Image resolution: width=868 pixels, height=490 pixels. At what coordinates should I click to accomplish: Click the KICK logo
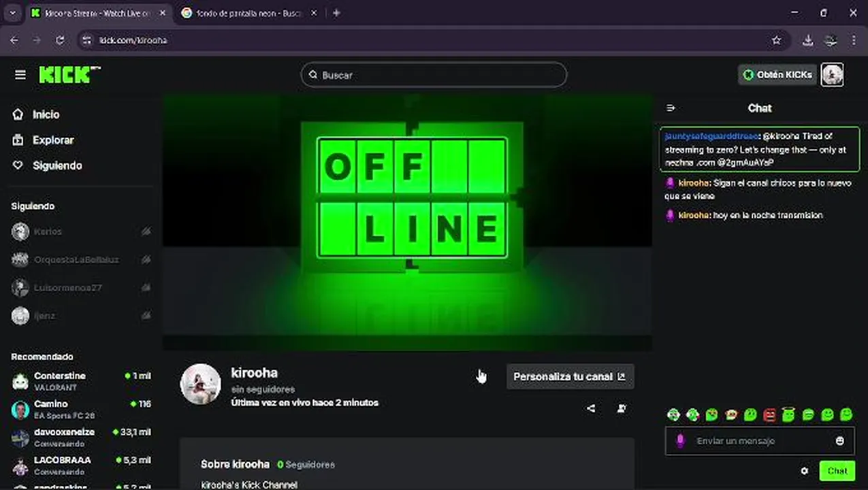(x=69, y=75)
